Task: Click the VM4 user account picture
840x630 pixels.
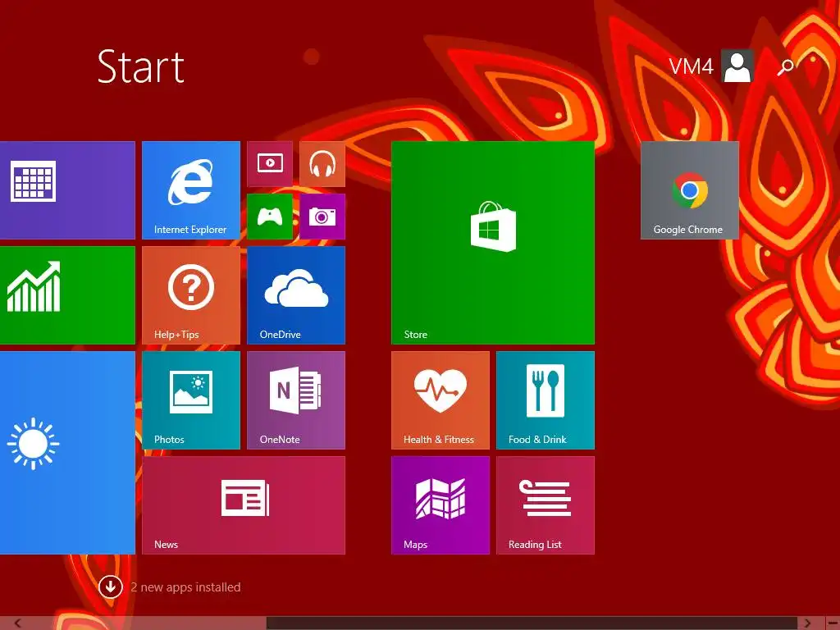Action: point(737,66)
